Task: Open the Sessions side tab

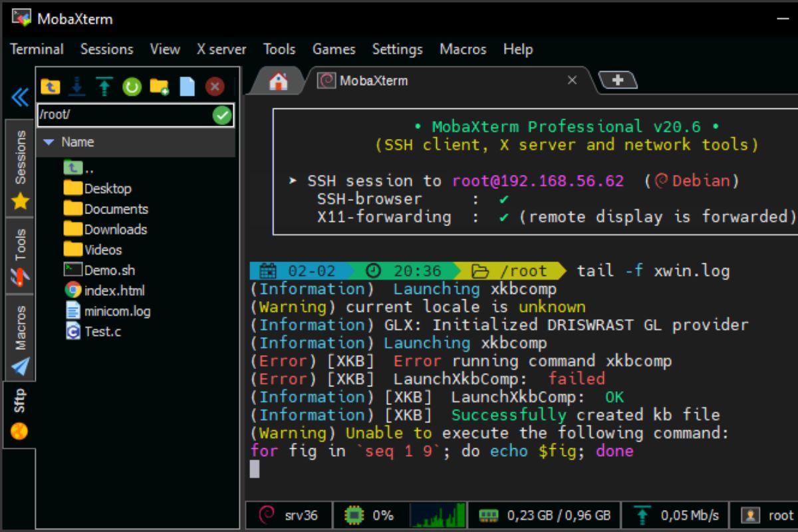Action: (x=20, y=168)
